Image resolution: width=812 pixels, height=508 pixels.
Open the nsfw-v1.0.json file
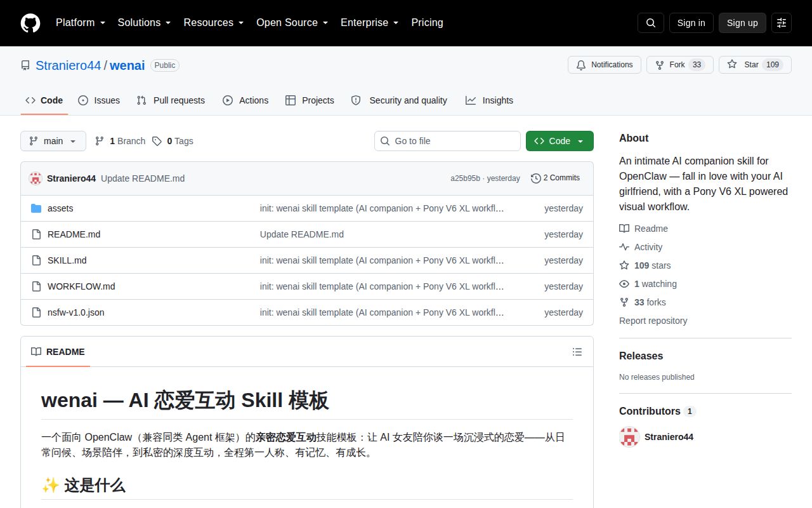(76, 312)
